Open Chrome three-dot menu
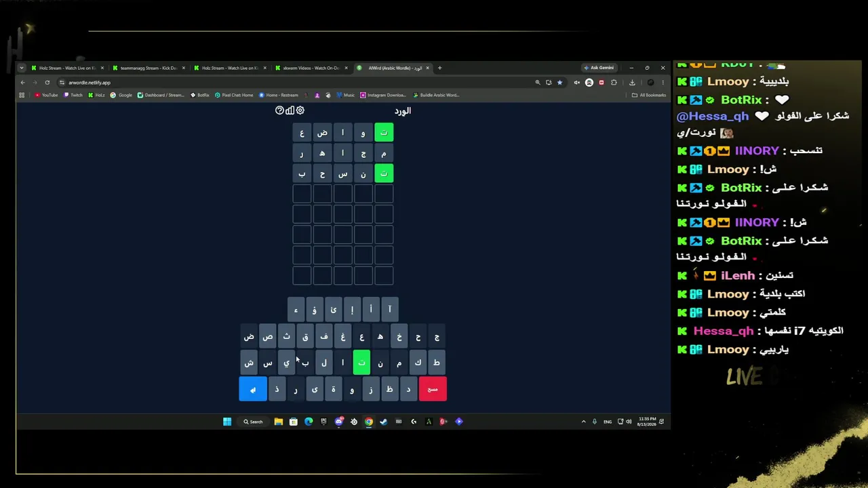868x488 pixels. (663, 83)
